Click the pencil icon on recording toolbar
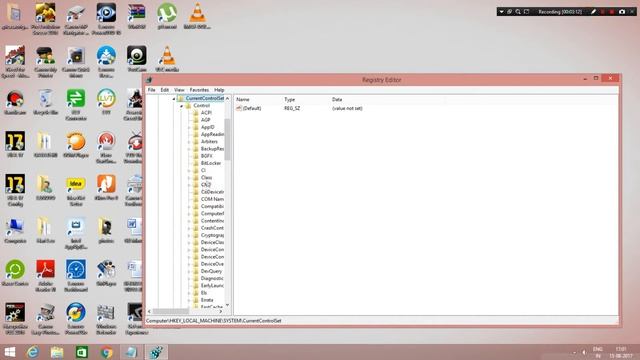 tap(593, 12)
